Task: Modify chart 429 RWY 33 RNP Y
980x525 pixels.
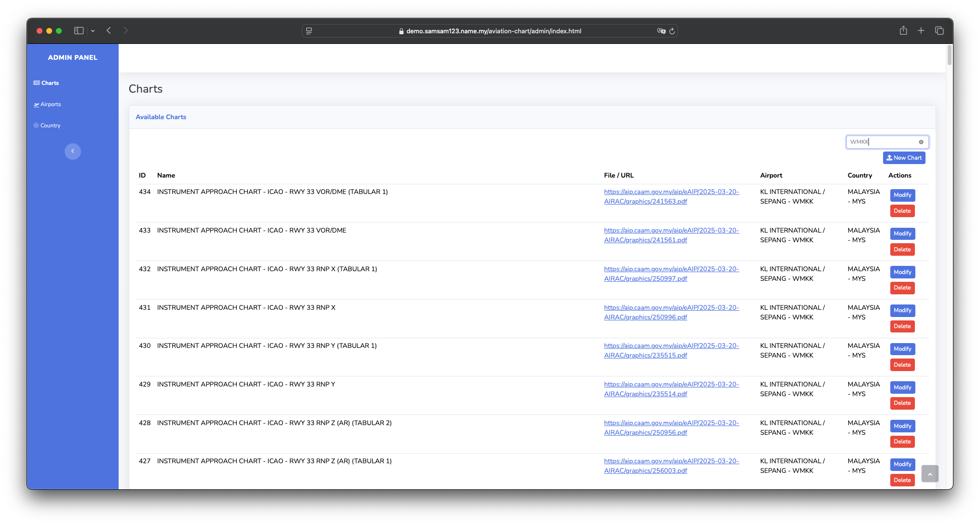Action: click(x=902, y=387)
